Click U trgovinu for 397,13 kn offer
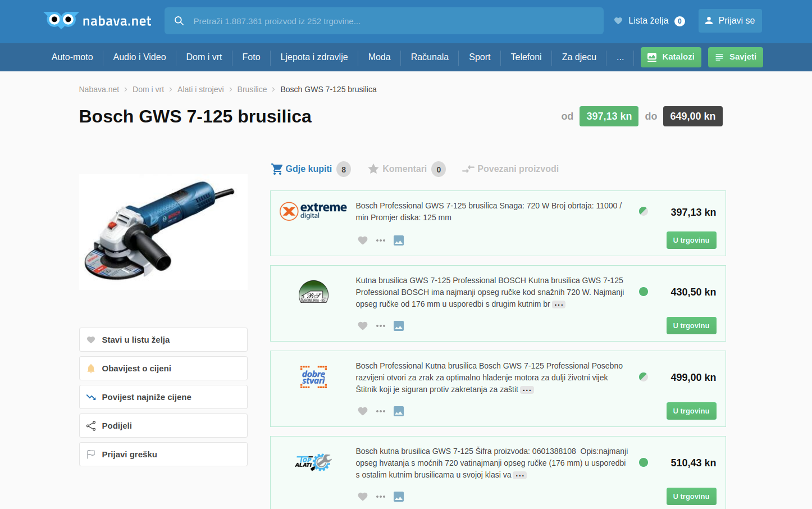This screenshot has height=509, width=812. click(691, 240)
